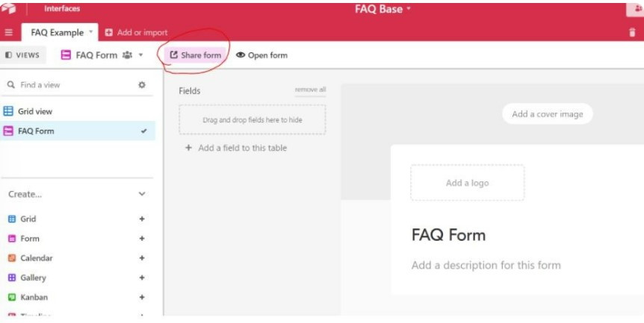644x323 pixels.
Task: Click Open form button
Action: coord(261,55)
